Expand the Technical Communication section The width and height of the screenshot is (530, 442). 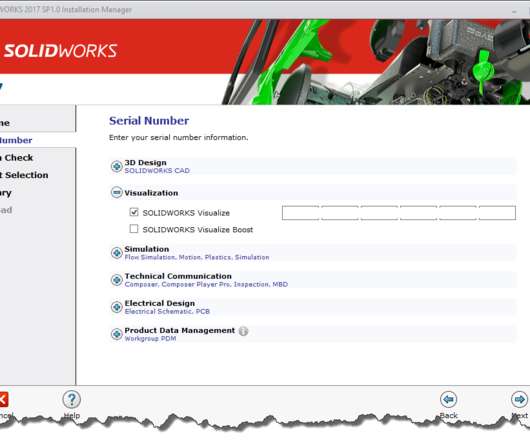117,280
